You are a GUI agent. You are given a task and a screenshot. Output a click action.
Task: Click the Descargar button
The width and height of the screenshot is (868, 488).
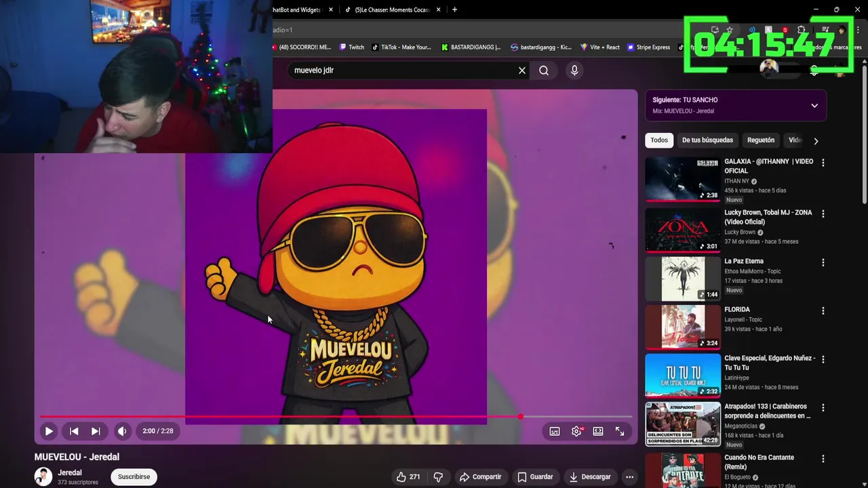click(590, 476)
